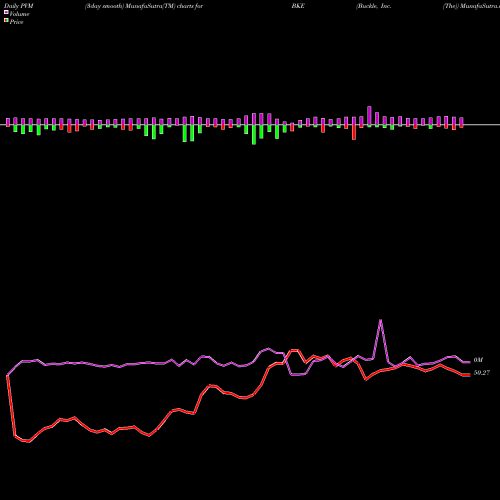Click the '0M' volume value label
500x500 pixels.
(x=478, y=360)
